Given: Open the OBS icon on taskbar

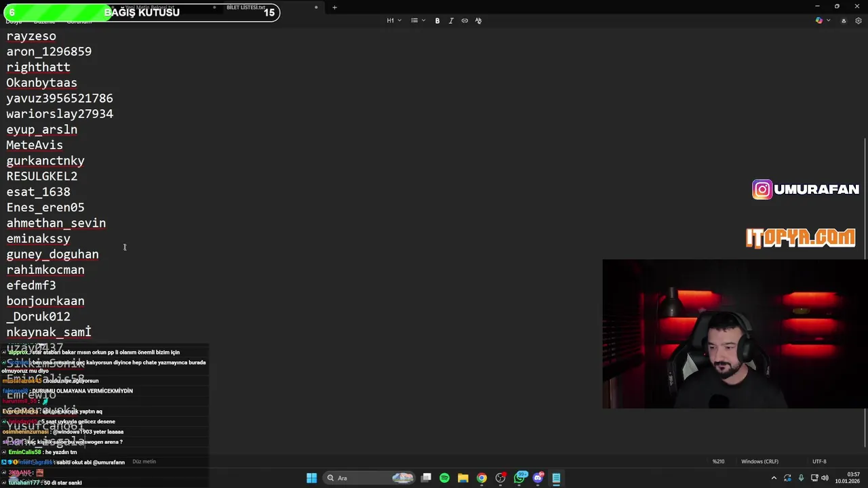Looking at the screenshot, I should (500, 478).
